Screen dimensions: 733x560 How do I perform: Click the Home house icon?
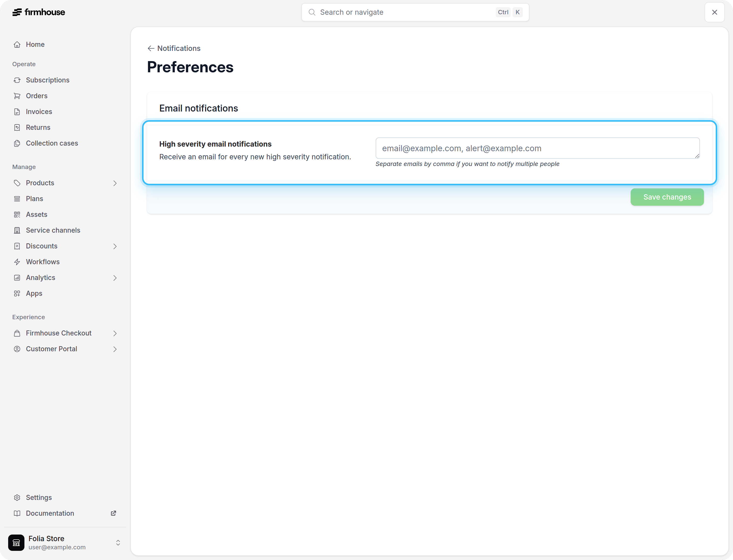point(17,45)
